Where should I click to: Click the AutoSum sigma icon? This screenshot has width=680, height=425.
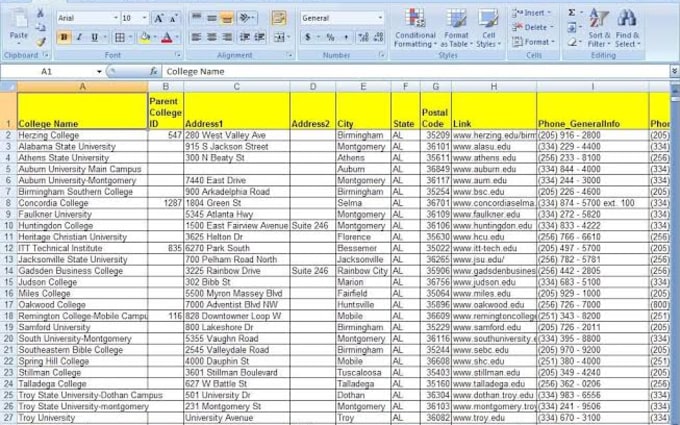pos(572,13)
